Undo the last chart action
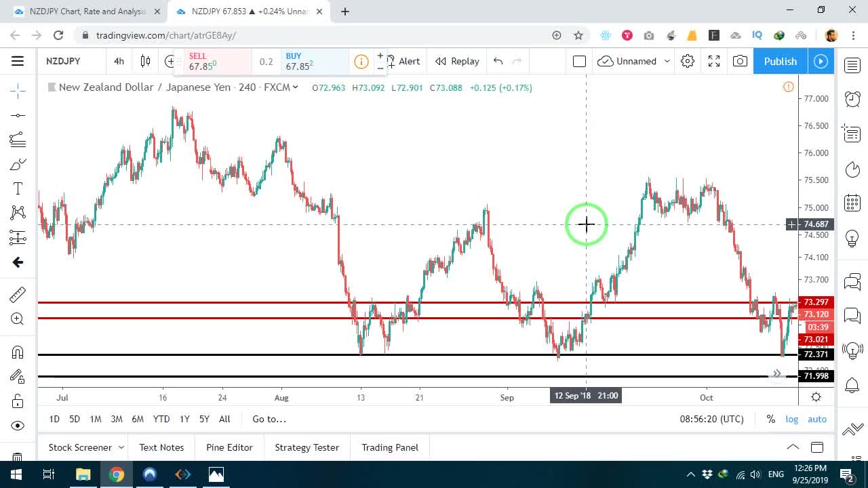 [498, 61]
